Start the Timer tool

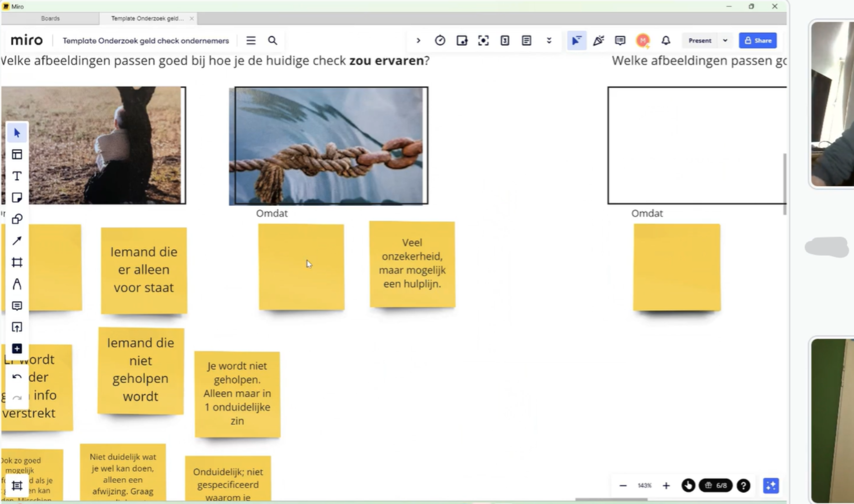point(440,41)
